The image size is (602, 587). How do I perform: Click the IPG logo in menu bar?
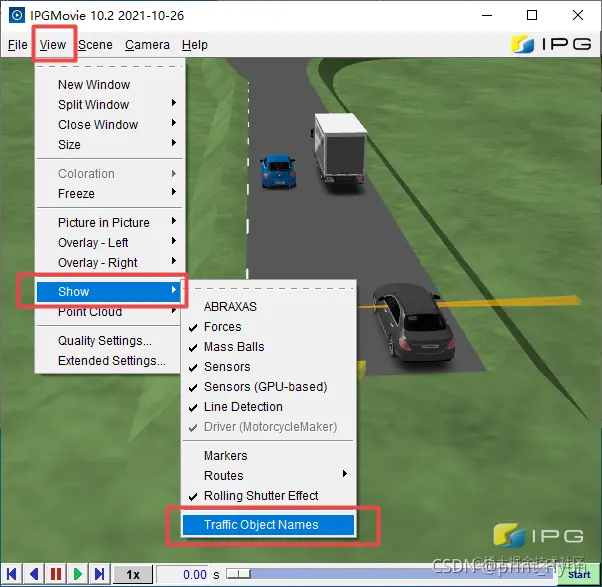pyautogui.click(x=551, y=44)
